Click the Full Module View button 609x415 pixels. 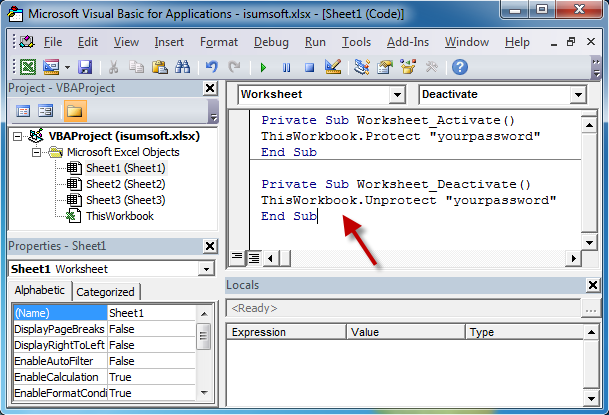tap(254, 258)
